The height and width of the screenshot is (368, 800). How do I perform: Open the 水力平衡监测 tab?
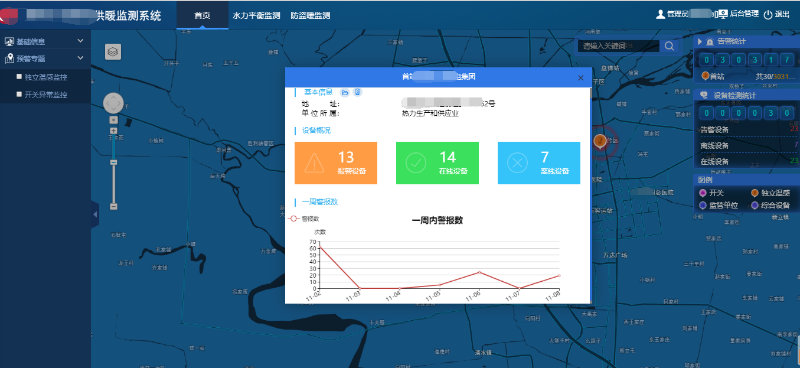pos(256,16)
